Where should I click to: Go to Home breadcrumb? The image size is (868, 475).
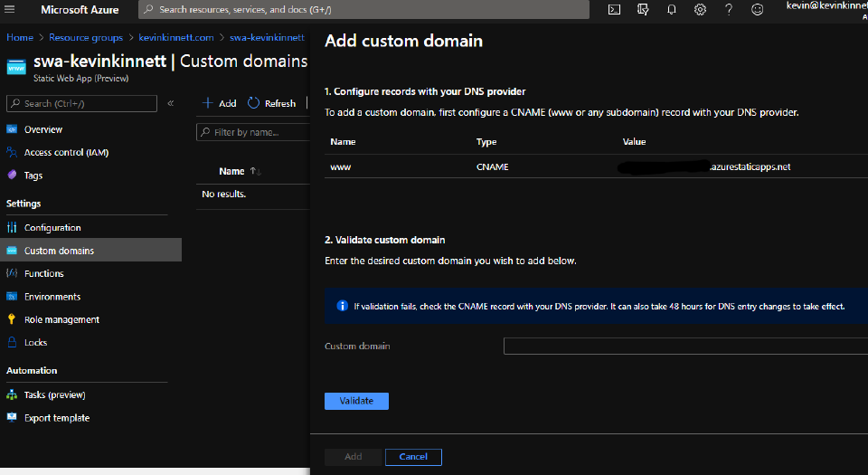click(x=20, y=37)
